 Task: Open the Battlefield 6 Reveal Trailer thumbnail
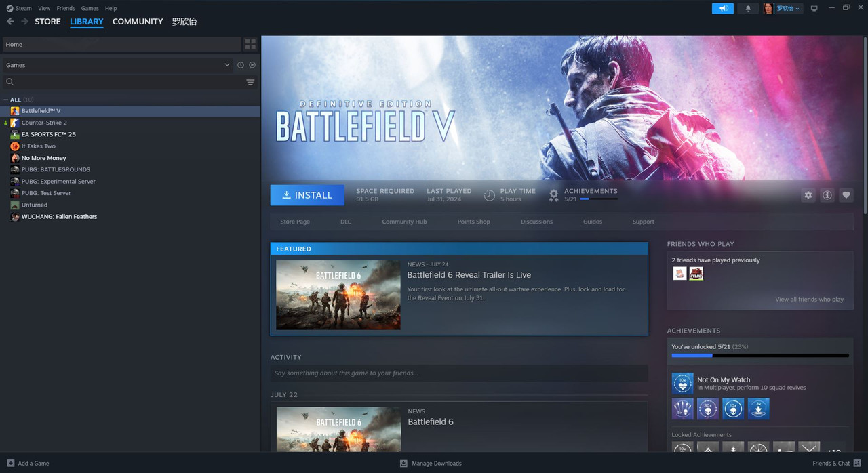(338, 295)
